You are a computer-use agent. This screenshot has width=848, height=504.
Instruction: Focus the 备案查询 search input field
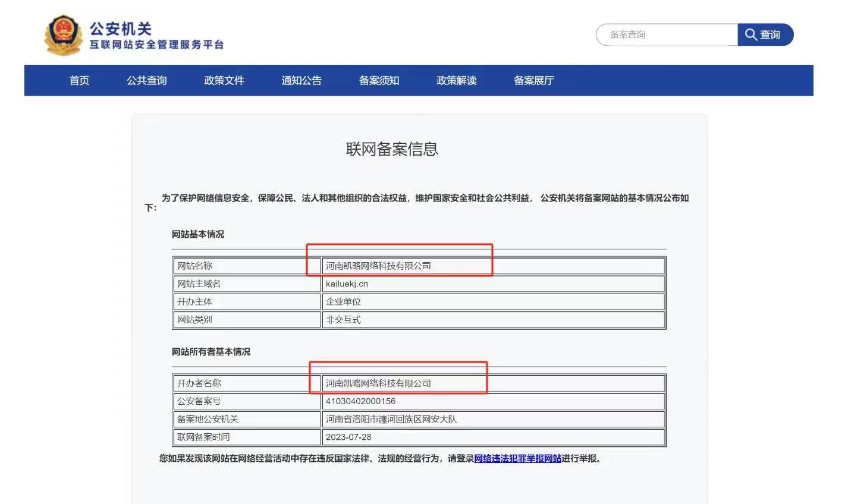click(x=667, y=34)
